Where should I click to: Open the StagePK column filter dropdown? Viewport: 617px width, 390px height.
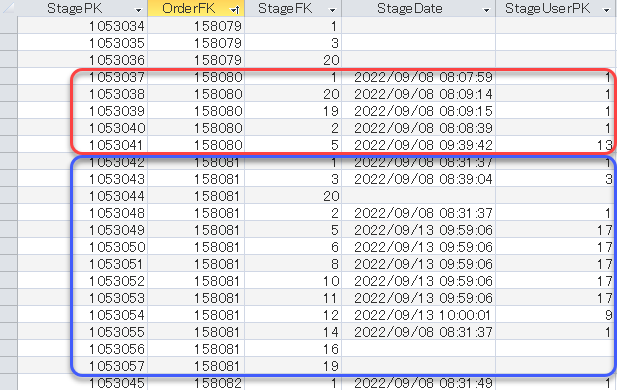pyautogui.click(x=138, y=10)
